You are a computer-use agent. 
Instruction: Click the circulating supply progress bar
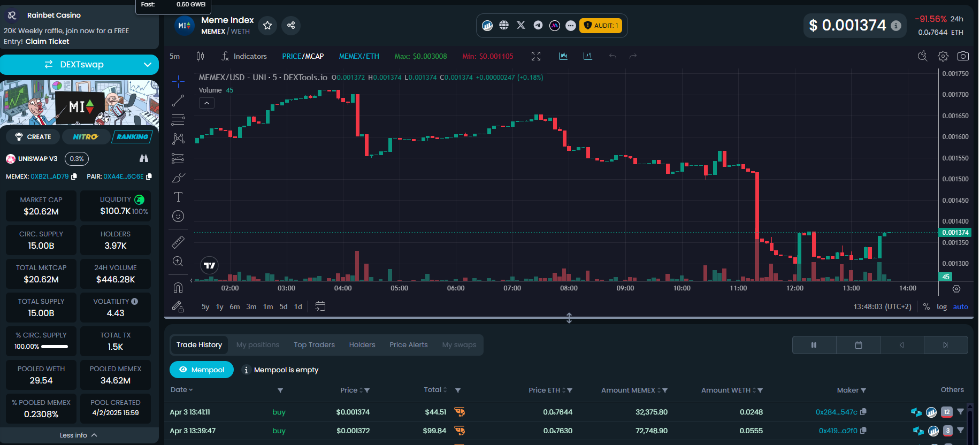coord(55,347)
